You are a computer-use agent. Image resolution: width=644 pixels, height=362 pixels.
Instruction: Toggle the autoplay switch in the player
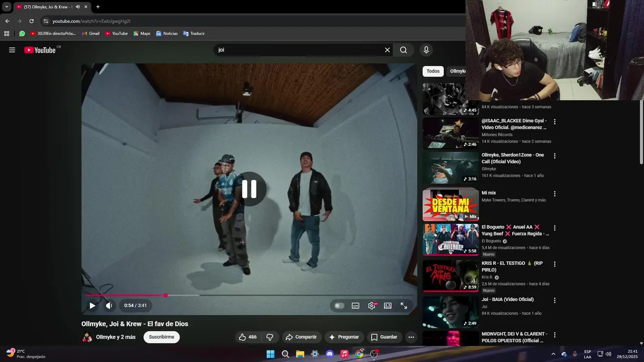(340, 305)
